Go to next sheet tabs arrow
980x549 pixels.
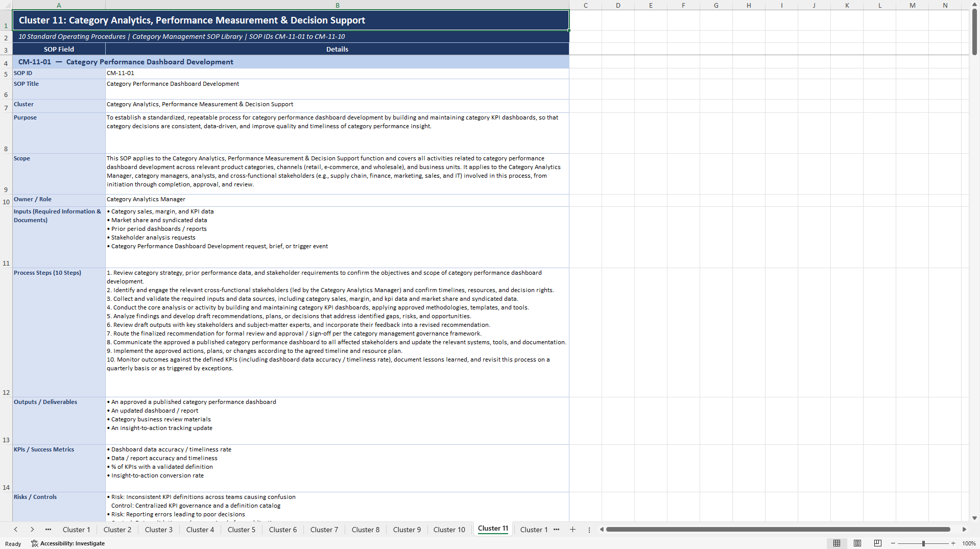pyautogui.click(x=32, y=530)
